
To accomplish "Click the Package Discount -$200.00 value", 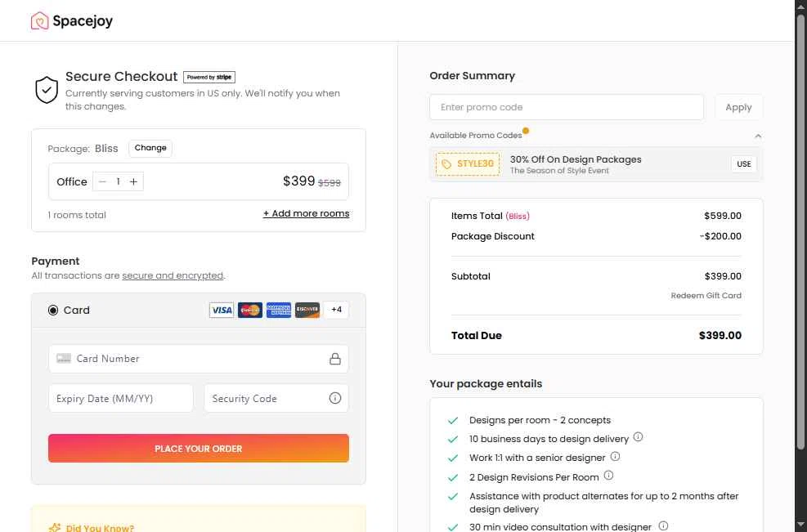I will click(720, 236).
